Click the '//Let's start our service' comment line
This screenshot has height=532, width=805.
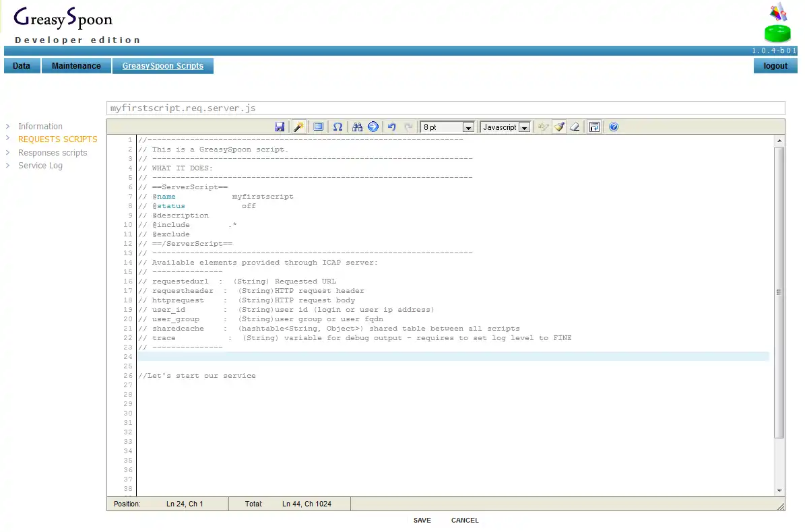197,376
